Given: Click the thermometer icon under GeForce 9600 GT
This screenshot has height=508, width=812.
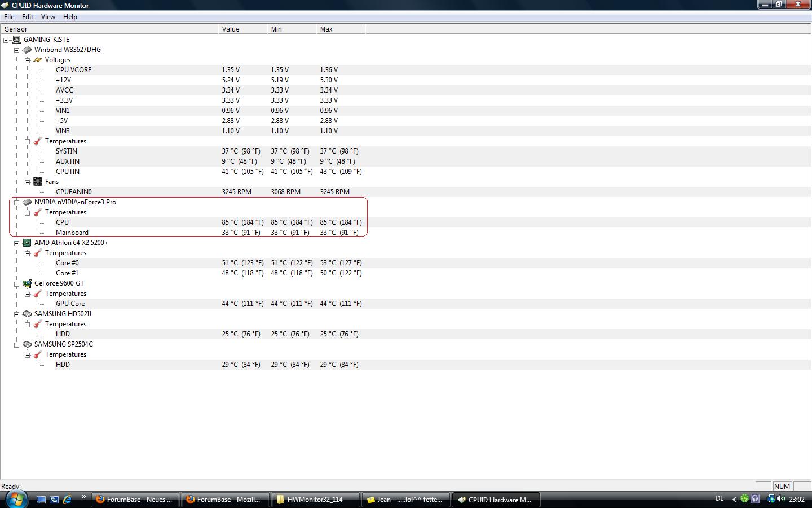Looking at the screenshot, I should [38, 294].
